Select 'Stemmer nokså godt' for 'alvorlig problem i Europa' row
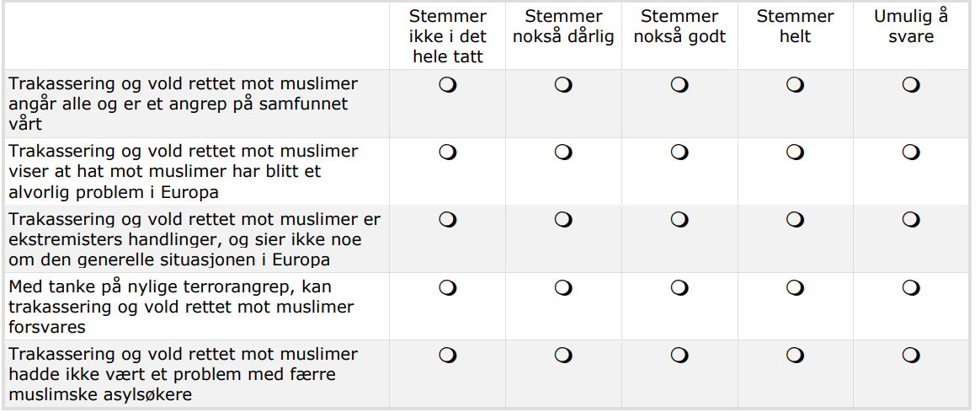The height and width of the screenshot is (412, 980). click(679, 152)
